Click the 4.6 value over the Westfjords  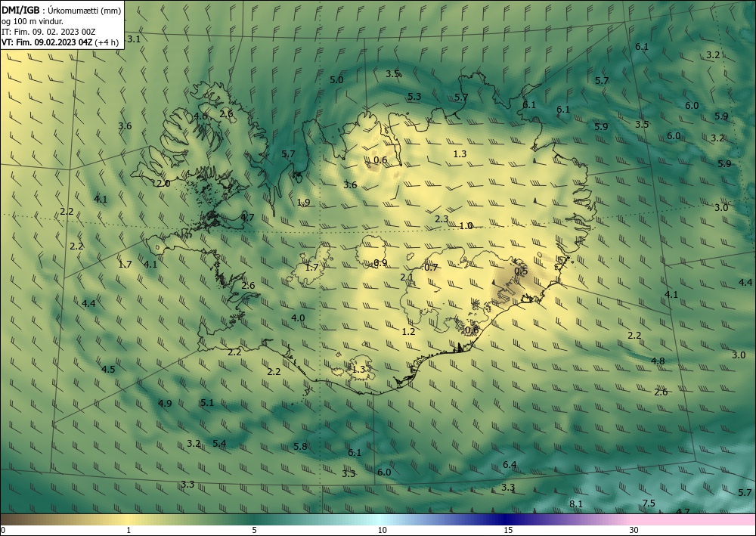click(x=200, y=116)
